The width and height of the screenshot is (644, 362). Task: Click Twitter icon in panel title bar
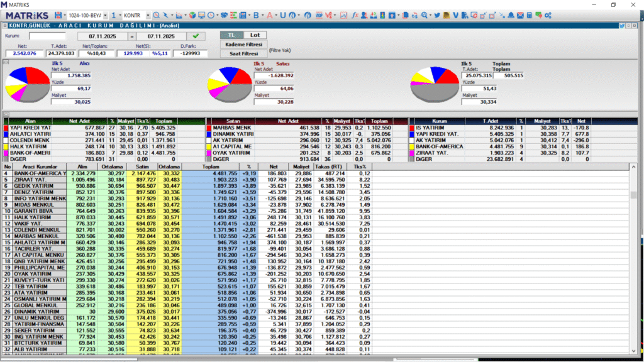click(x=622, y=25)
